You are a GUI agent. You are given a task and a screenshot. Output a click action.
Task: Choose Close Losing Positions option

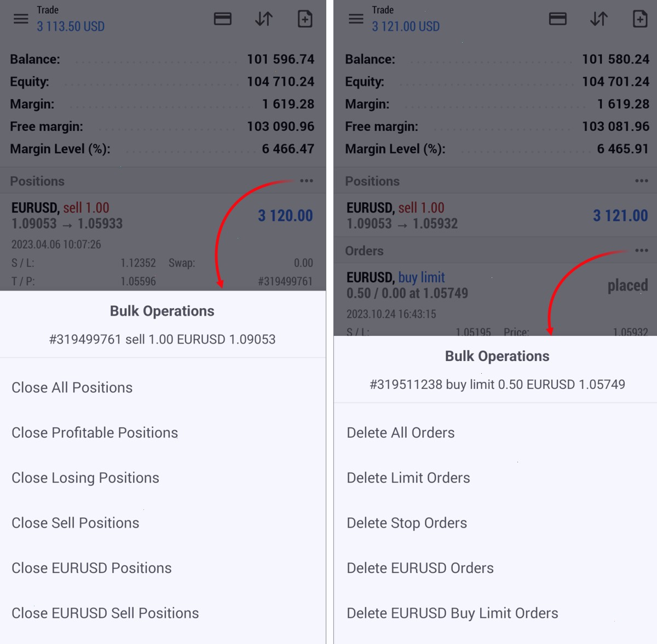163,478
